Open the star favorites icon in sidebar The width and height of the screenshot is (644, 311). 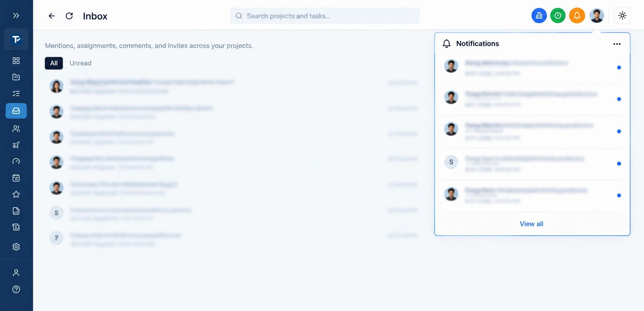16,194
